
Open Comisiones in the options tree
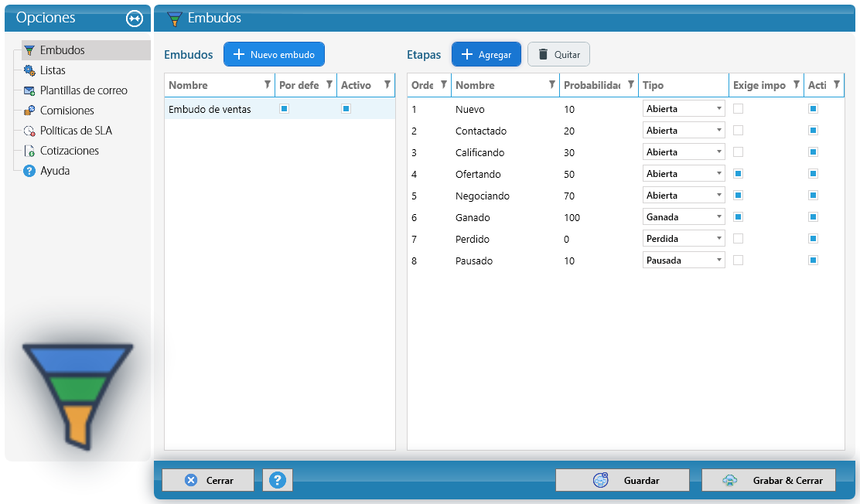[x=67, y=111]
